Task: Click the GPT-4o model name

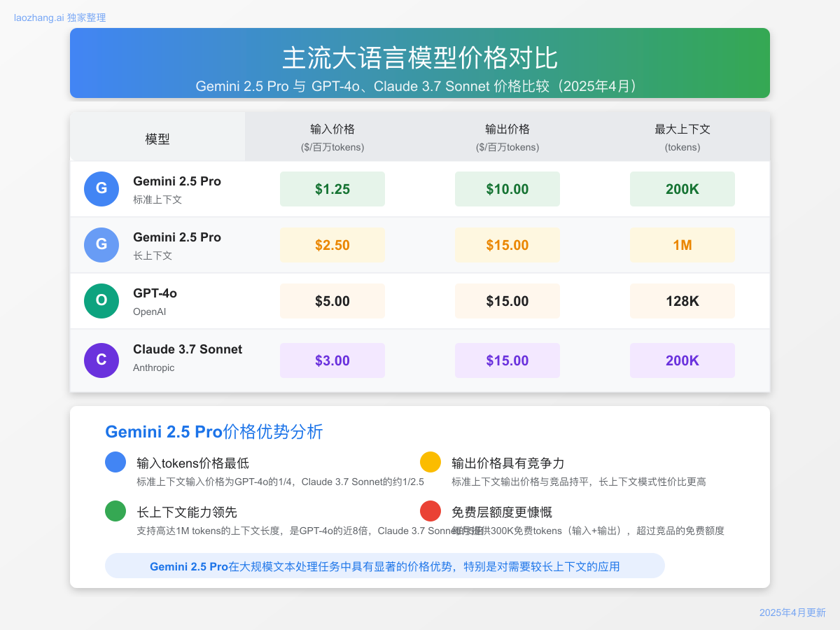Action: (x=155, y=293)
